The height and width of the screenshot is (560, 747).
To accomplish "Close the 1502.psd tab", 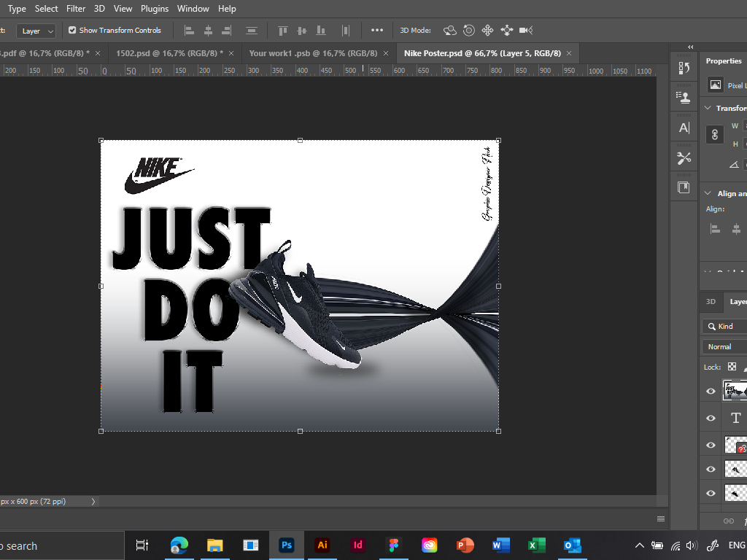I will pos(231,53).
